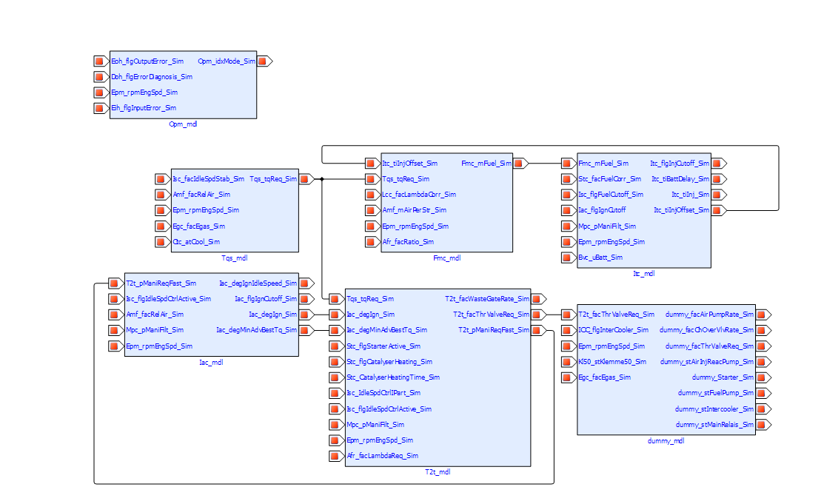This screenshot has width=824, height=504.
Task: Select the dummy_mdl block label
Action: (666, 440)
